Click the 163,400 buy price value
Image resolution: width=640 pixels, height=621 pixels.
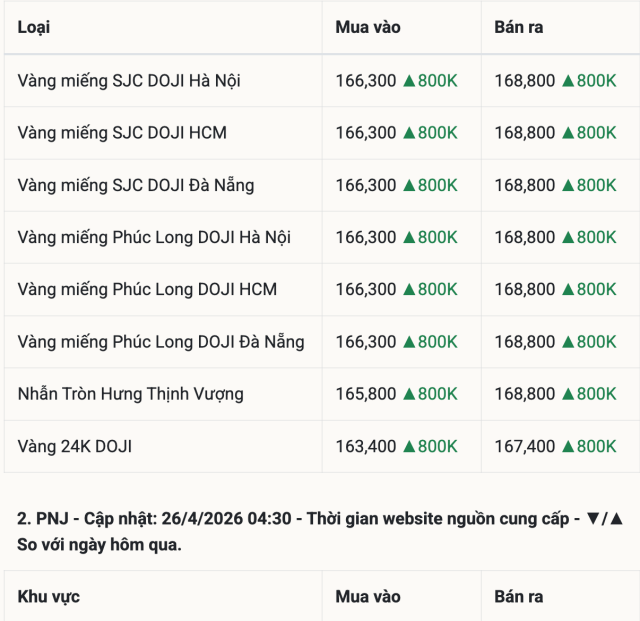tap(366, 446)
